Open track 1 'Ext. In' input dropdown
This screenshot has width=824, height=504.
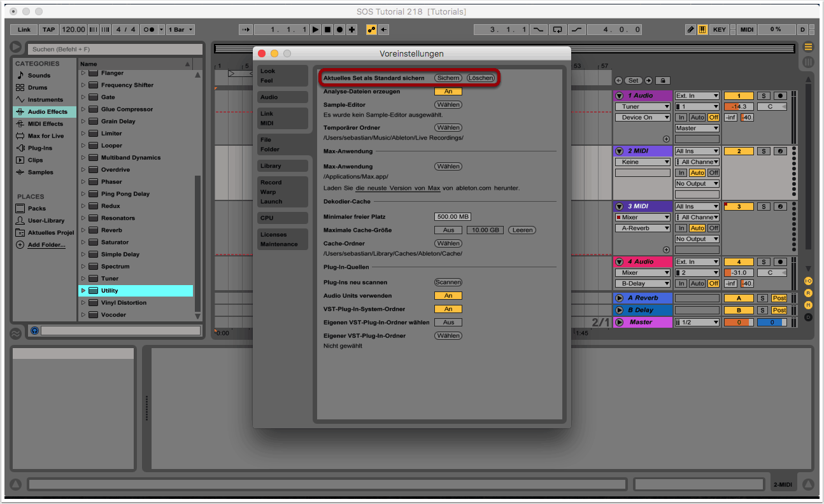pyautogui.click(x=697, y=96)
